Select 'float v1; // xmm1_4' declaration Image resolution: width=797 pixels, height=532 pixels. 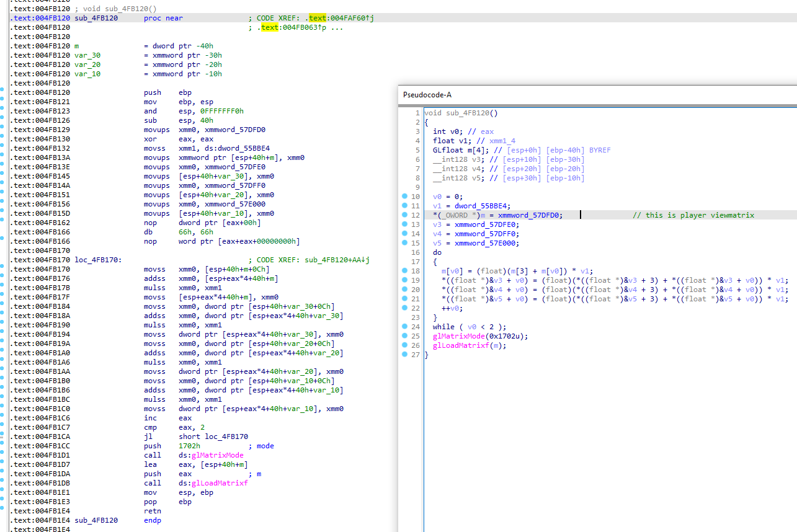(x=474, y=141)
